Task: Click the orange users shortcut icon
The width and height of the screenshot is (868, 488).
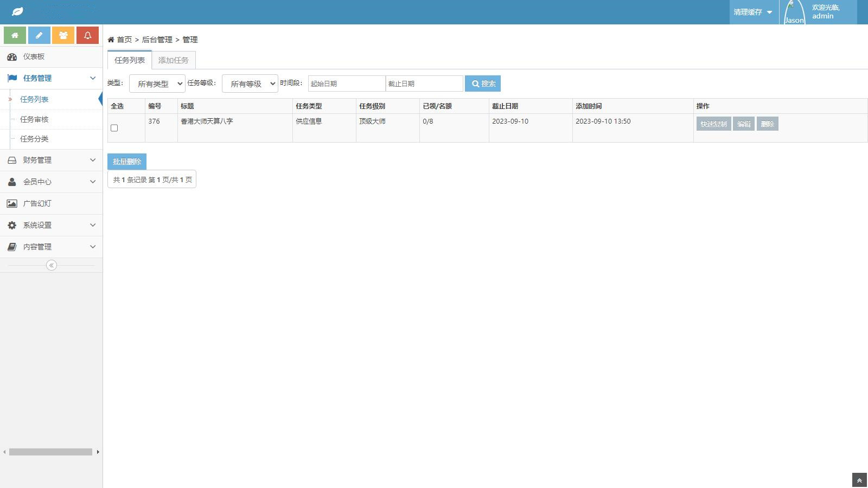Action: (x=63, y=35)
